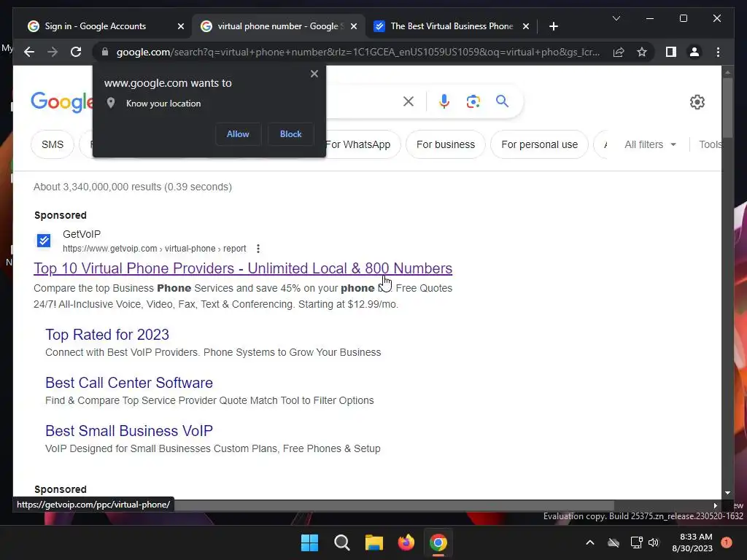
Task: Open the Chrome side panel icon
Action: click(x=671, y=52)
